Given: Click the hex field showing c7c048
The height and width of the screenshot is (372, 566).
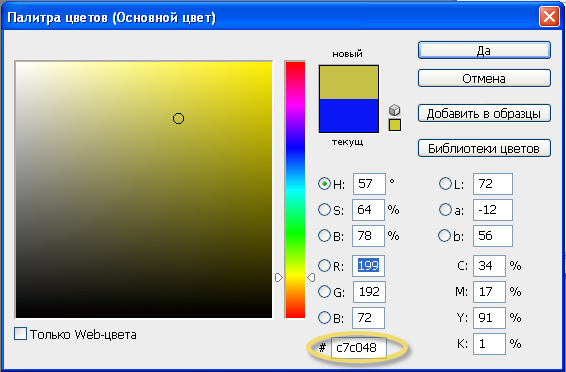Looking at the screenshot, I should coord(359,348).
